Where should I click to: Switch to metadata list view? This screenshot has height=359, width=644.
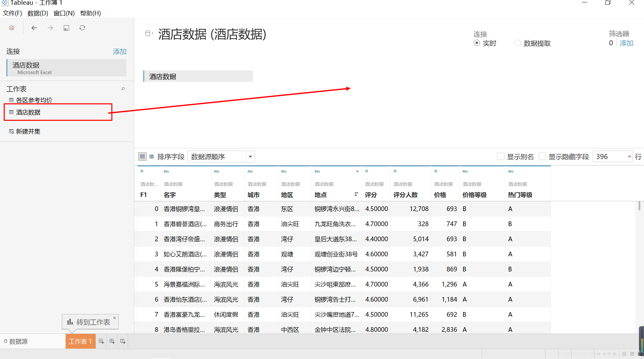[x=152, y=156]
